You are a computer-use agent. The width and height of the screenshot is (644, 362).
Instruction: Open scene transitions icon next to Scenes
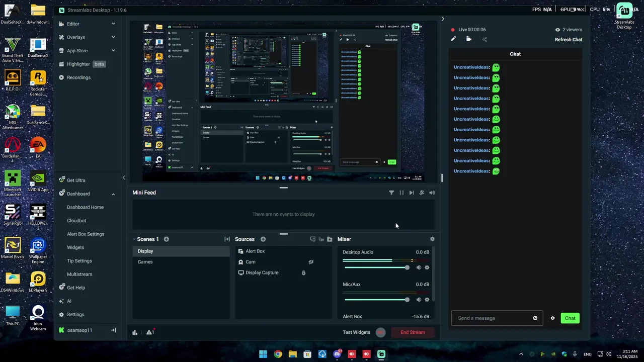[227, 239]
